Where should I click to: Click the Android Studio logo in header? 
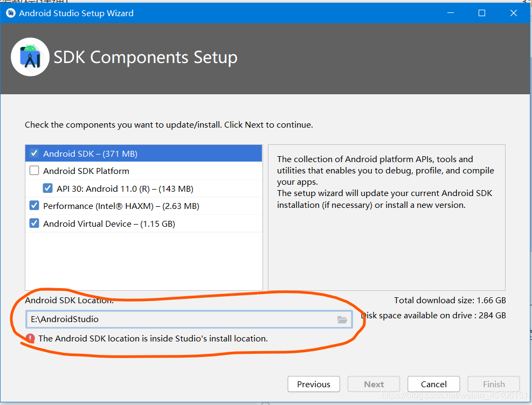30,57
